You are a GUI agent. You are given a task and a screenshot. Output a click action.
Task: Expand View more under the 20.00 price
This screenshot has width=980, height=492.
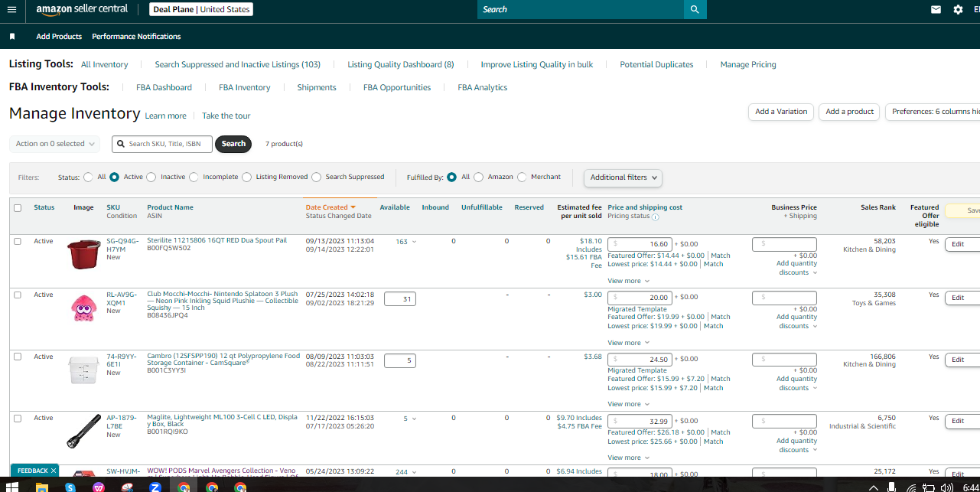point(628,343)
